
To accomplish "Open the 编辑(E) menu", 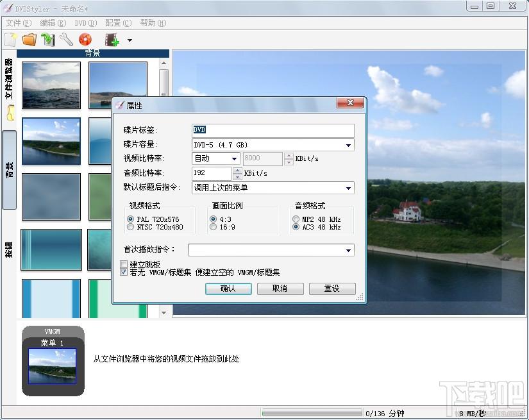I will tap(53, 23).
